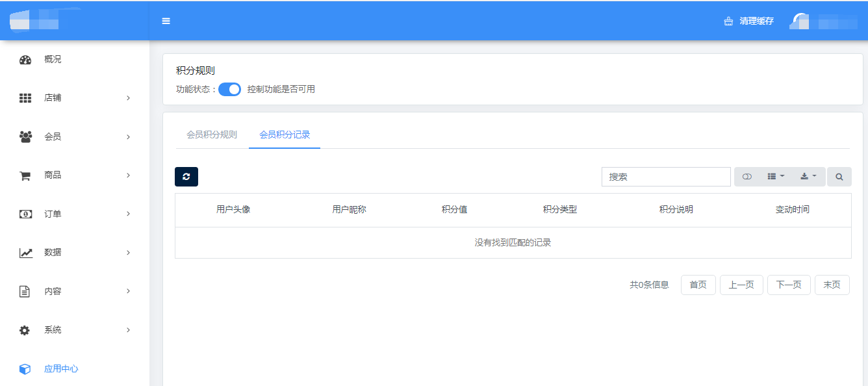Click the 清理缓存 broom icon
The width and height of the screenshot is (868, 386).
click(x=728, y=21)
